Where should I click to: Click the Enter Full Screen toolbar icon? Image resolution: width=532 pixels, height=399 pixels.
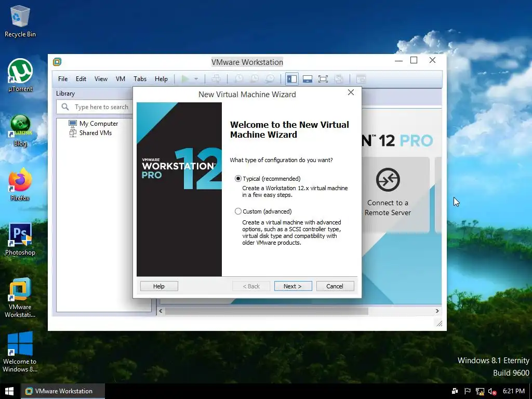(x=323, y=79)
